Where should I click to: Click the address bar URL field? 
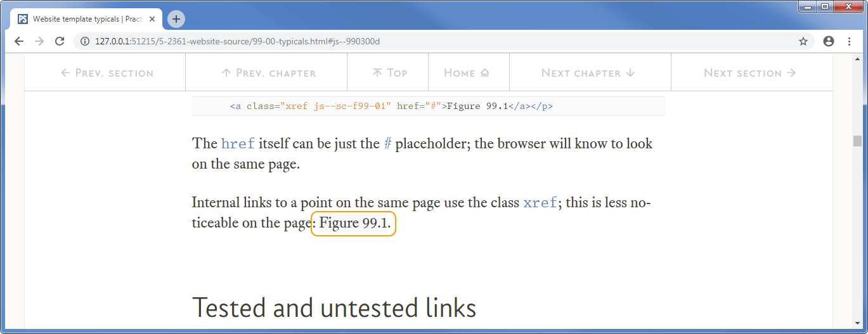tap(444, 41)
